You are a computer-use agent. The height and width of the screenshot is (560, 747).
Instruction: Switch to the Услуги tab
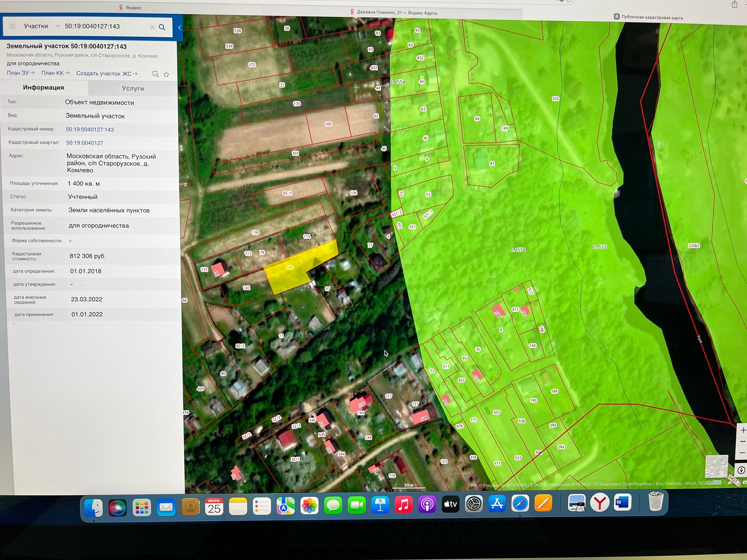pos(133,88)
